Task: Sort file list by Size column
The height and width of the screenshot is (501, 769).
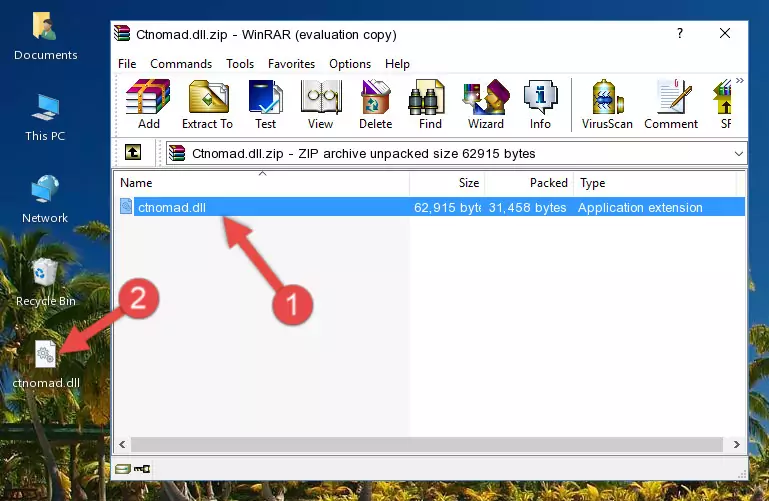Action: pyautogui.click(x=447, y=183)
